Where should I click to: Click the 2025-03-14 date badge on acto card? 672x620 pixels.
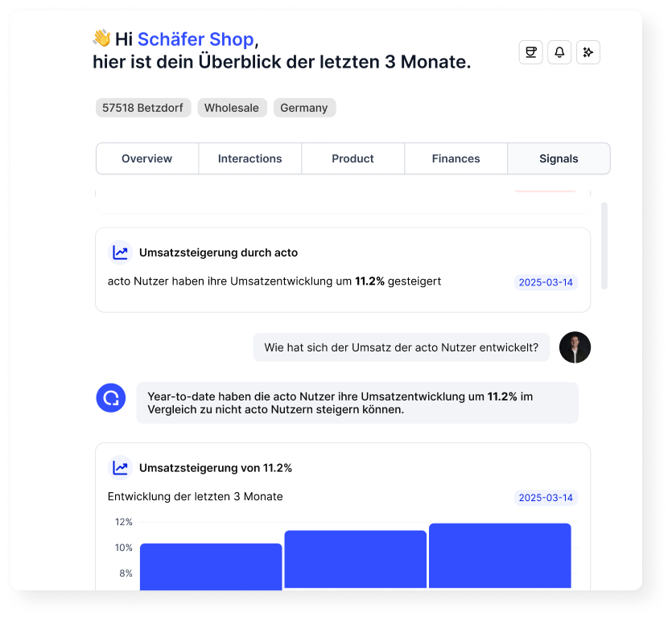point(546,282)
